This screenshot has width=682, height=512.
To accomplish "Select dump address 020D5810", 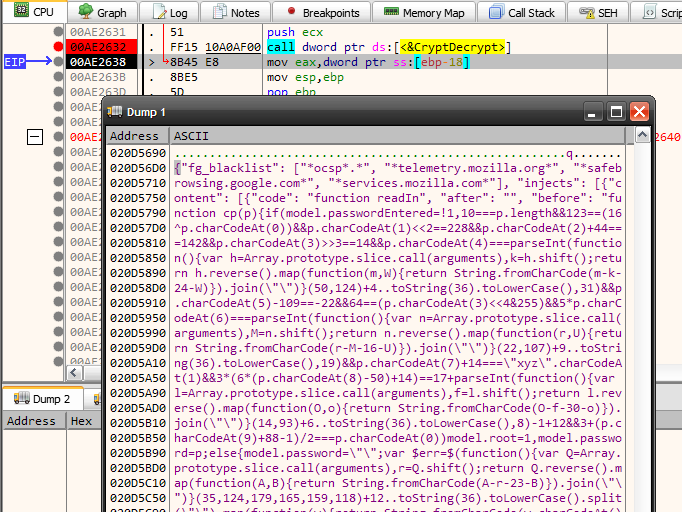I will point(138,243).
